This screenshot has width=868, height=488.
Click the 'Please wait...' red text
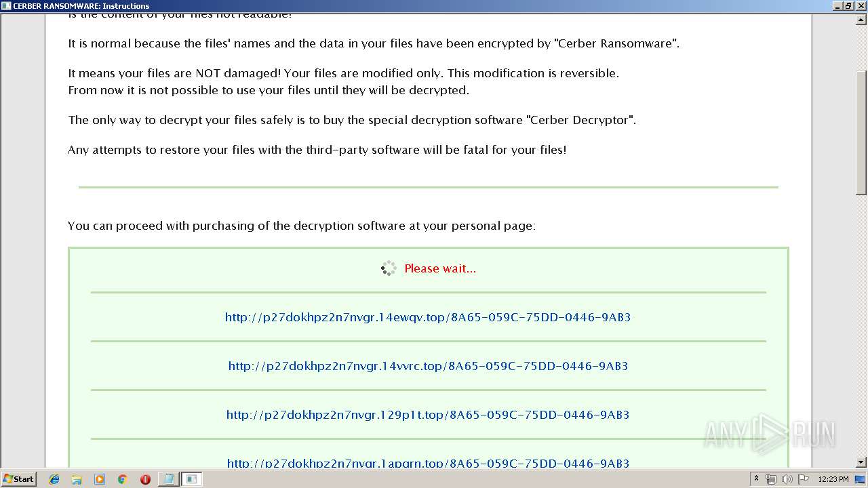[x=440, y=268]
